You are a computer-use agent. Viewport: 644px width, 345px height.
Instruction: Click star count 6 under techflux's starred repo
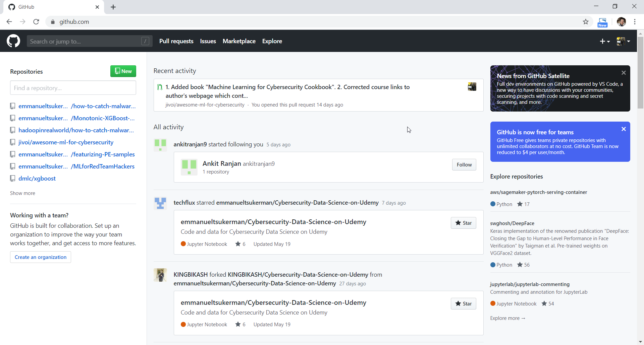click(x=240, y=244)
